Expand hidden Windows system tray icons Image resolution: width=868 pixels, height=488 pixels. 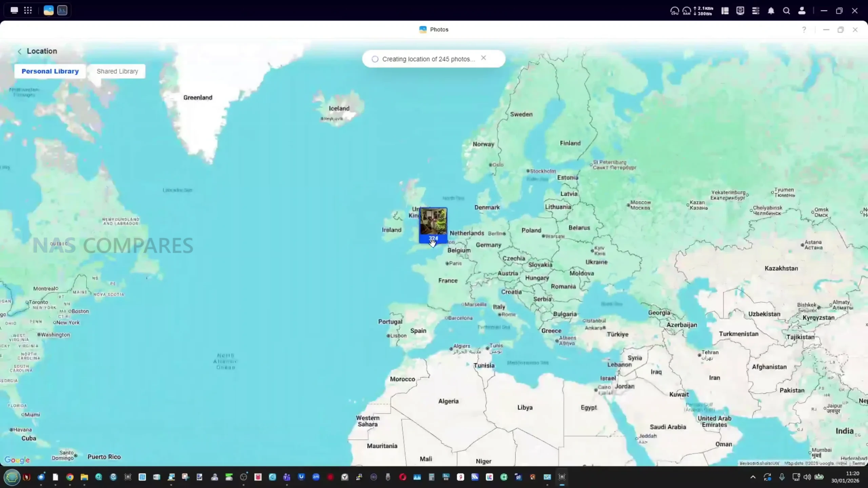[x=753, y=477]
